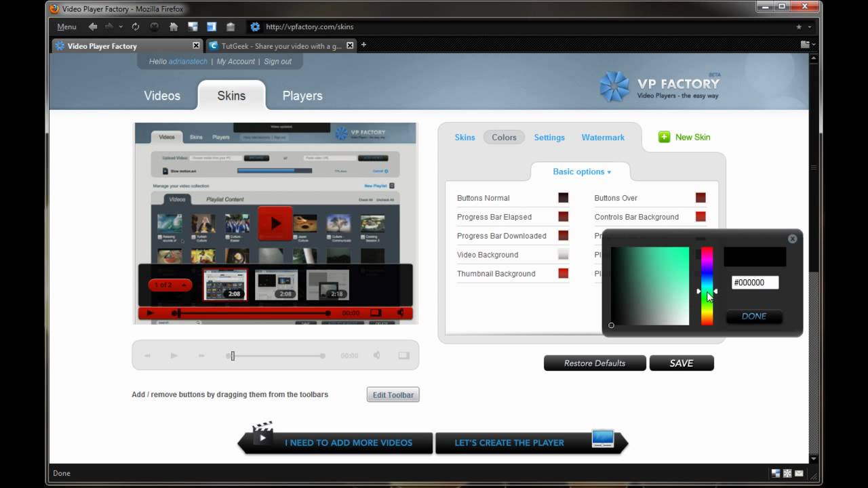Confirm color with DONE button
Viewport: 868px width, 488px height.
tap(754, 316)
